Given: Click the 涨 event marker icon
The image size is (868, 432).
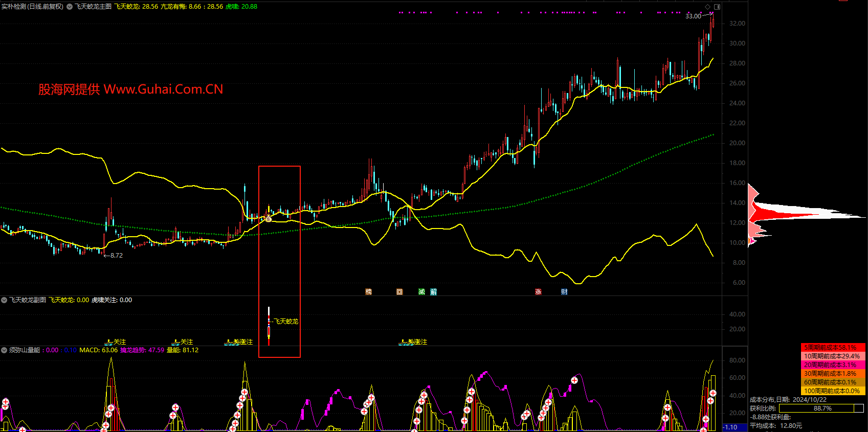Looking at the screenshot, I should pos(538,292).
